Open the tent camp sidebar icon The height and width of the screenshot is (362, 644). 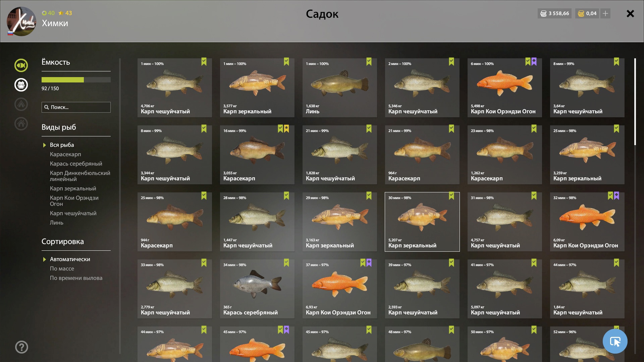21,104
